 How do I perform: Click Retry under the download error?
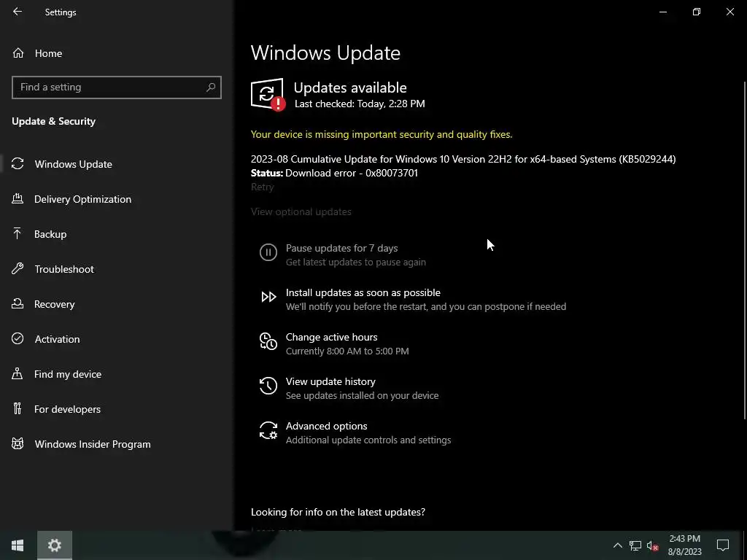point(263,187)
